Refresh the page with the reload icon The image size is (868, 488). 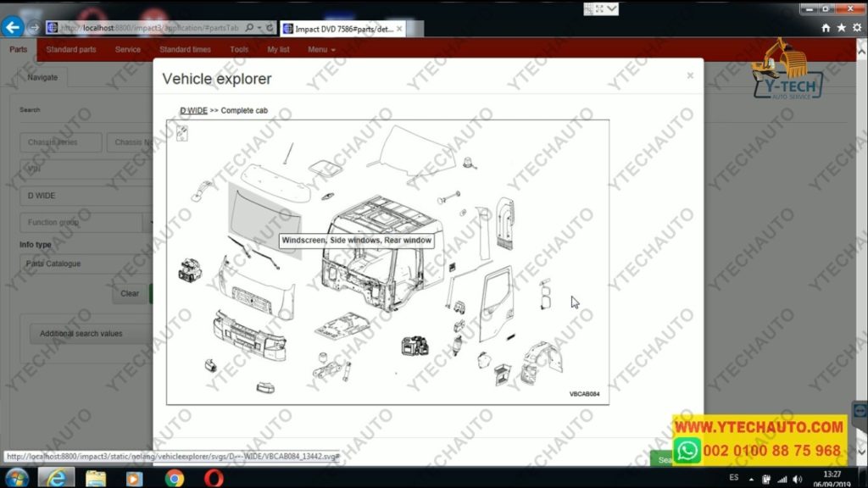point(270,28)
